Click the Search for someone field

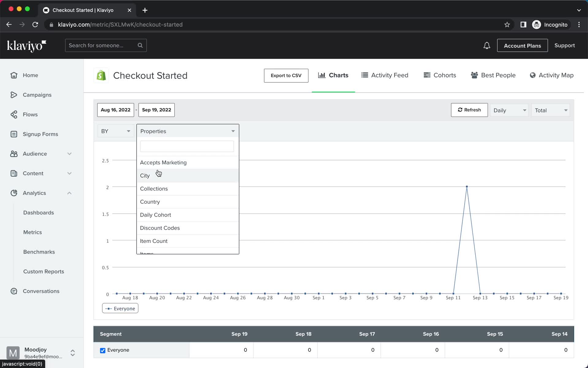(106, 45)
